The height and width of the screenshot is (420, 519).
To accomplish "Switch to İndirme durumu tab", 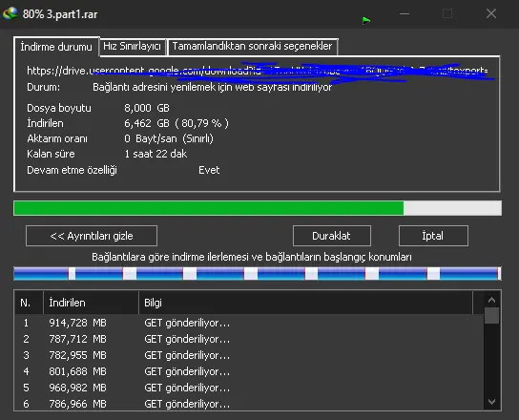I will click(56, 47).
